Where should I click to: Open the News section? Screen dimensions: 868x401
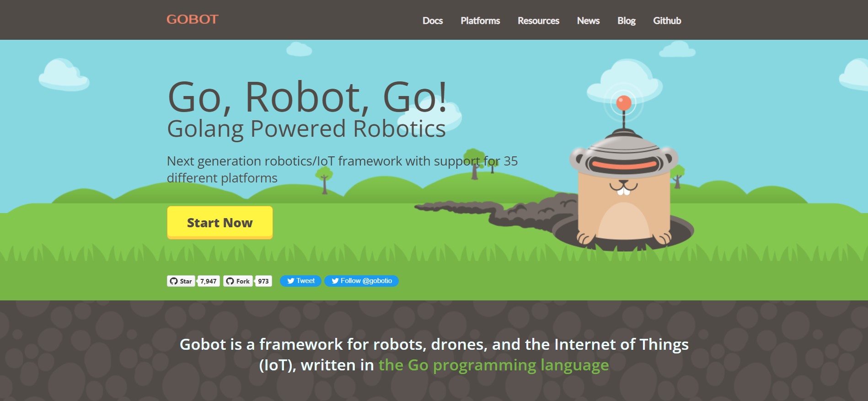588,21
